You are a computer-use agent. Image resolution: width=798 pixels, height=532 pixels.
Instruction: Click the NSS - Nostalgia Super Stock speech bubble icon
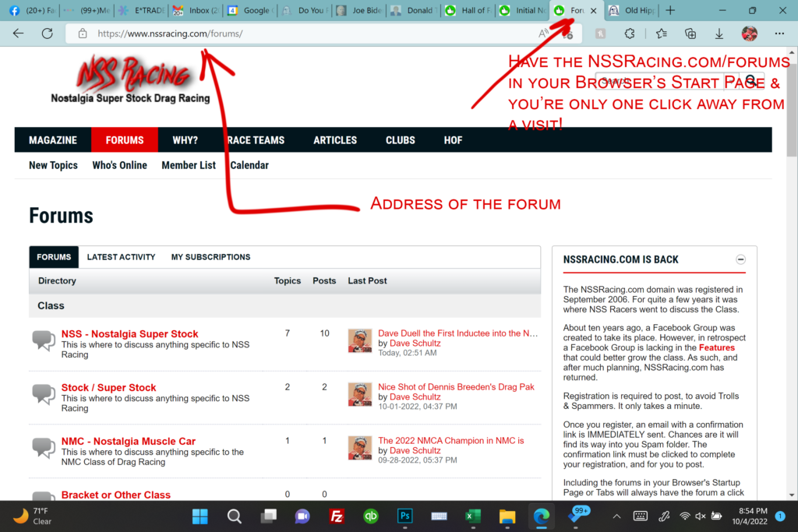click(x=44, y=340)
